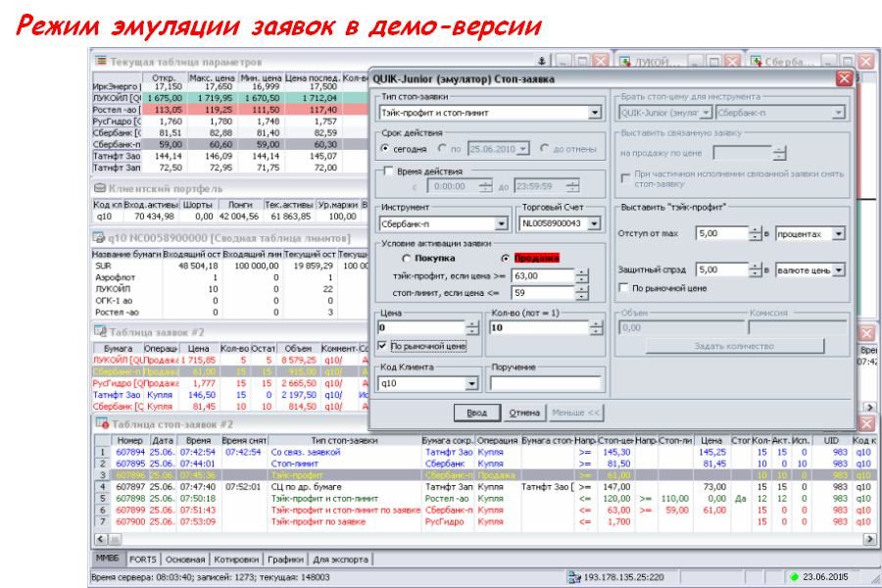Viewport: 882px width, 588px height.
Task: Open the 25.06.2010 expiry date dropdown
Action: pos(523,149)
